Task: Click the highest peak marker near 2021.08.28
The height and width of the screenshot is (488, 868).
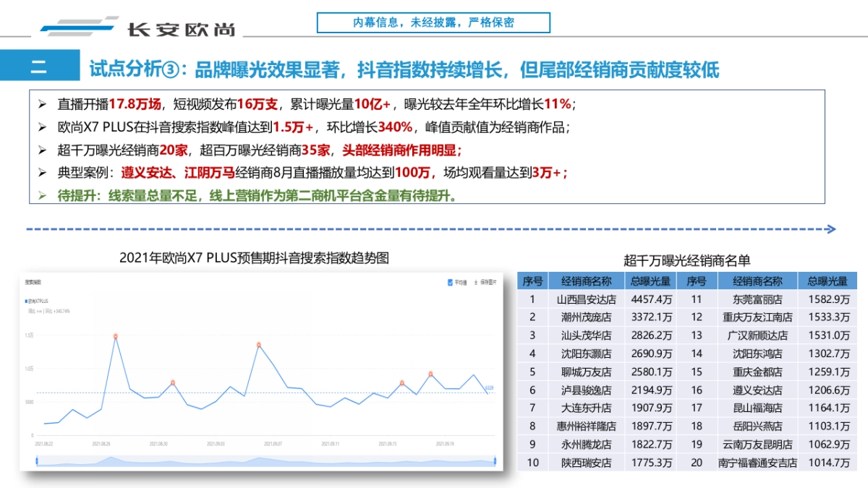Action: pos(114,335)
